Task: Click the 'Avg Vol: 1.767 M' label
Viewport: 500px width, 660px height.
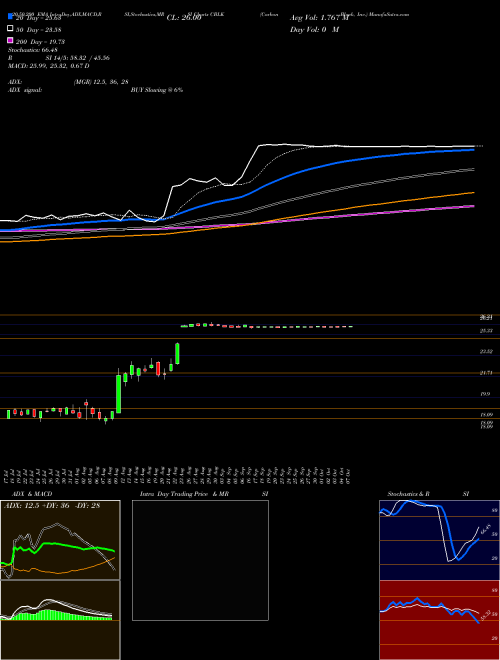Action: (319, 18)
